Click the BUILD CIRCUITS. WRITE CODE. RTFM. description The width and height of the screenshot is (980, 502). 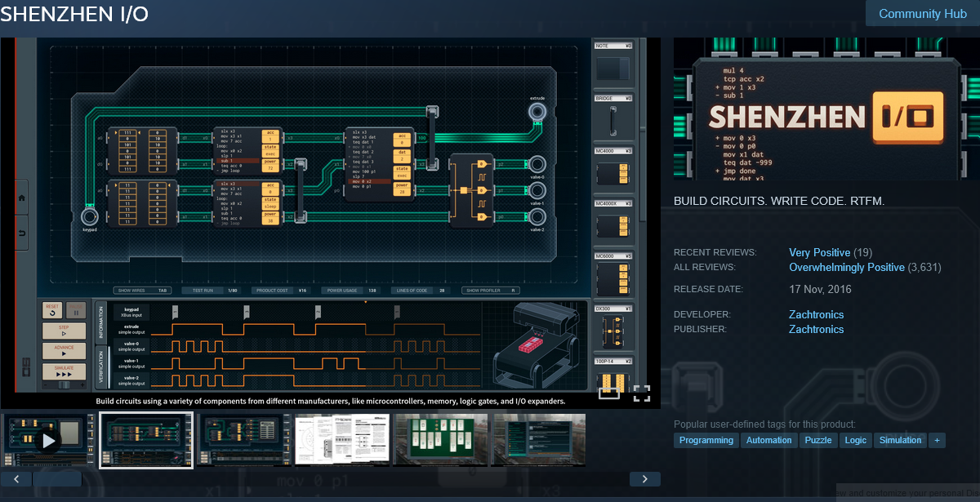[779, 201]
